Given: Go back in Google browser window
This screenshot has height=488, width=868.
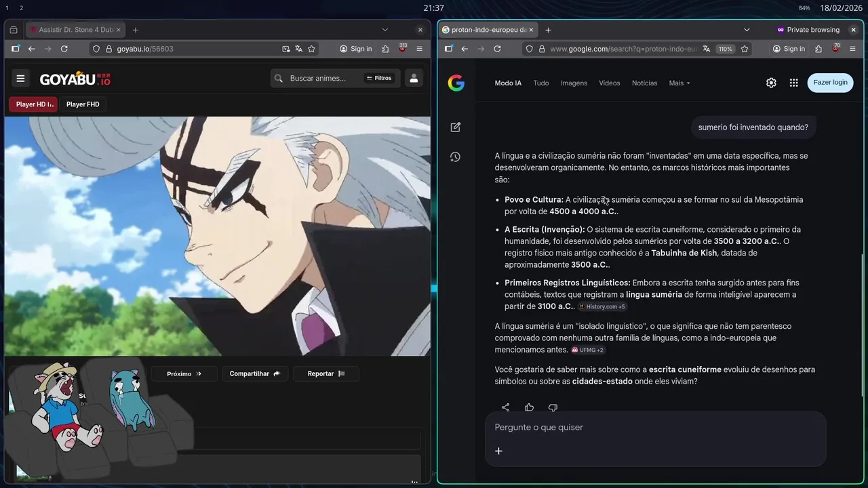Looking at the screenshot, I should (465, 49).
